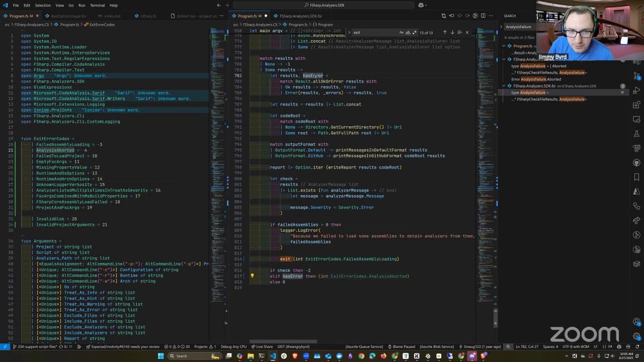Click 'AnalysisAborted' on line 21
This screenshot has width=644, height=362.
(55, 150)
